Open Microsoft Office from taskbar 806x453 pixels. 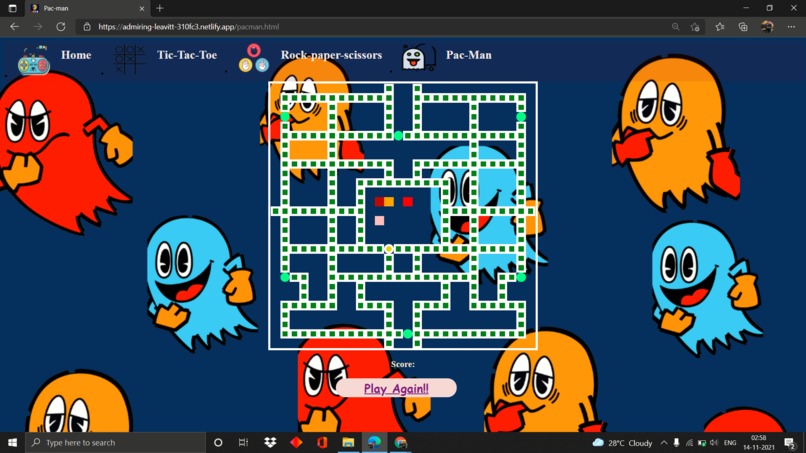[322, 442]
